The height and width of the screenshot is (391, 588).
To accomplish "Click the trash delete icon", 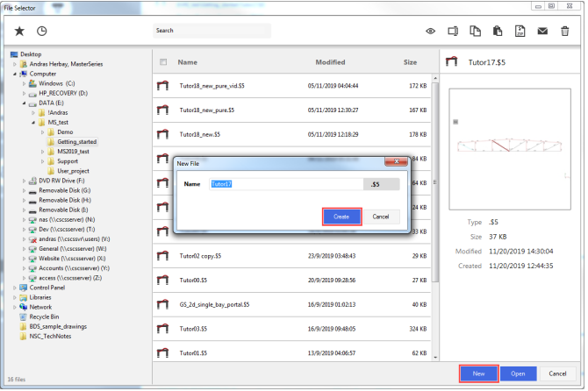I will 565,31.
